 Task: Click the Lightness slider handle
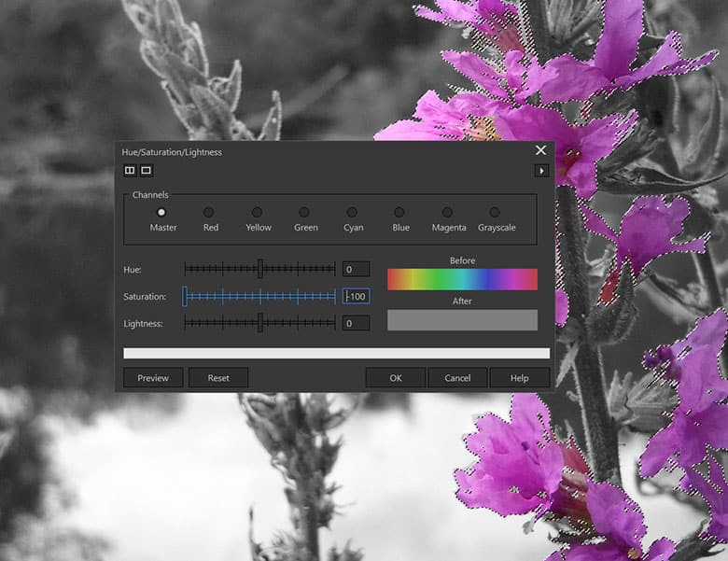(260, 323)
